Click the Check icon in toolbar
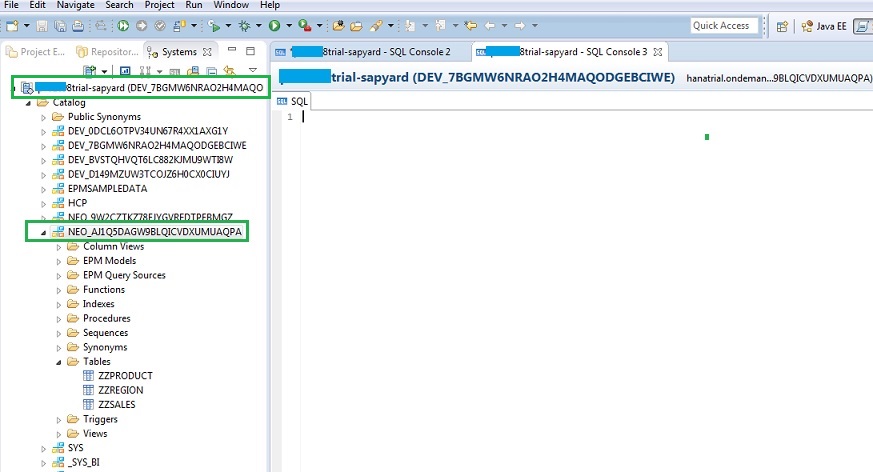 tap(160, 26)
